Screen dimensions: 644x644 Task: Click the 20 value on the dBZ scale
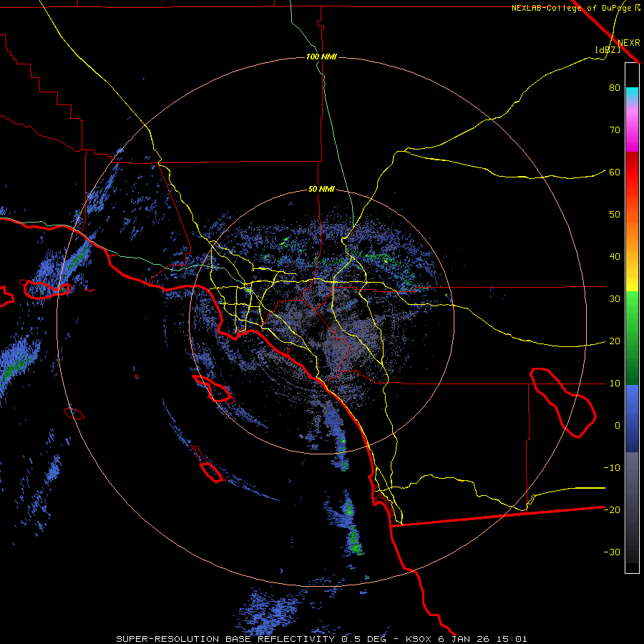tap(615, 341)
